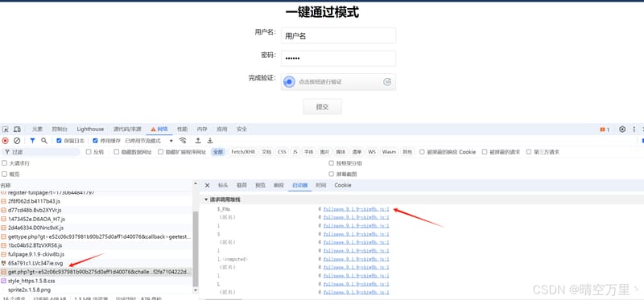Screen dimensions: 644x300
Task: Select the style_https.1.5.8.css request
Action: (97, 282)
